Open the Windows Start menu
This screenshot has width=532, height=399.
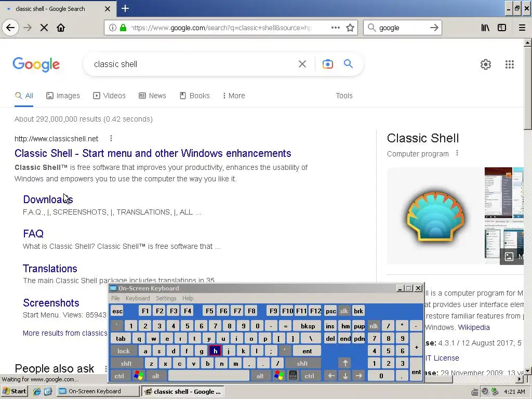click(14, 391)
